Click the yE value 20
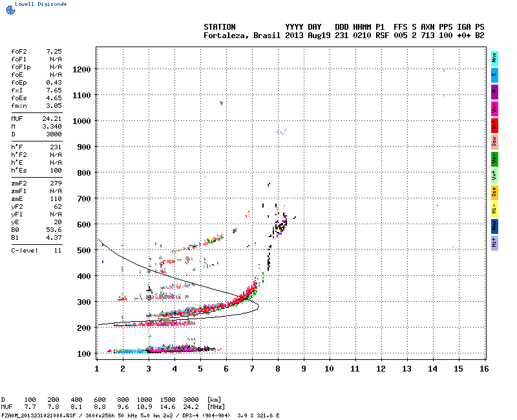The height and width of the screenshot is (420, 517). 58,222
